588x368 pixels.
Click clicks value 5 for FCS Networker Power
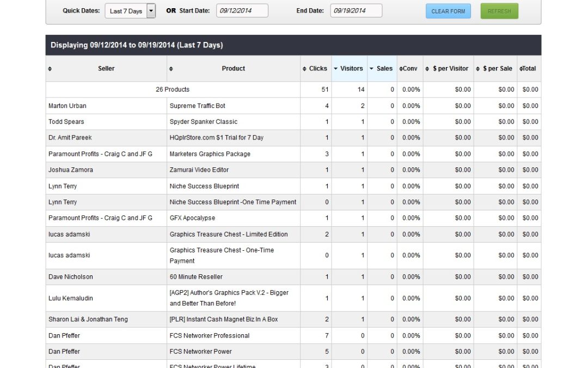pyautogui.click(x=327, y=352)
